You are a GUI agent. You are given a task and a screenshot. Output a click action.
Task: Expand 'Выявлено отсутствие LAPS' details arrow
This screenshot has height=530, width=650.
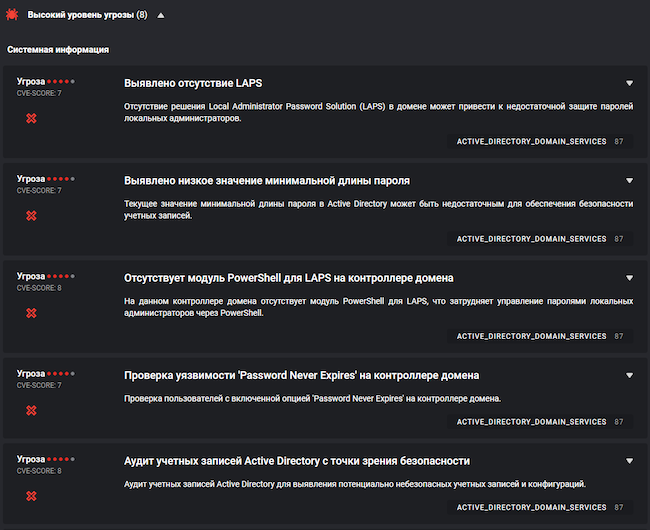click(629, 83)
